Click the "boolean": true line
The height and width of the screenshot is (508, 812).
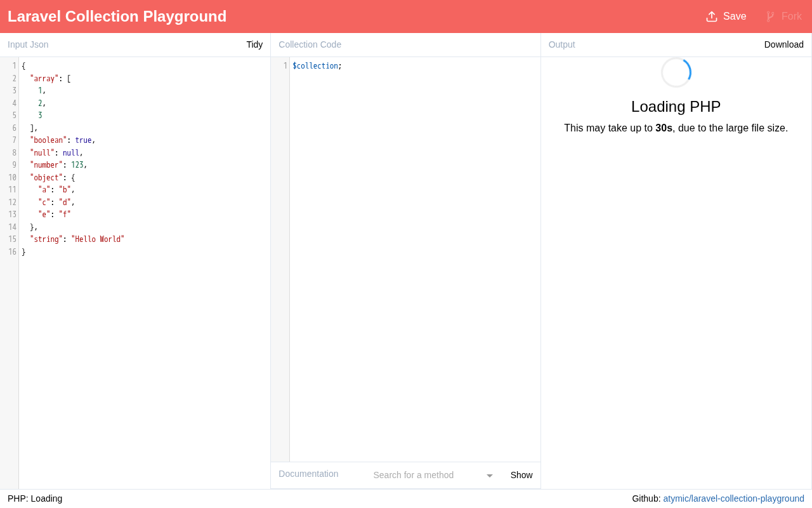pos(63,140)
